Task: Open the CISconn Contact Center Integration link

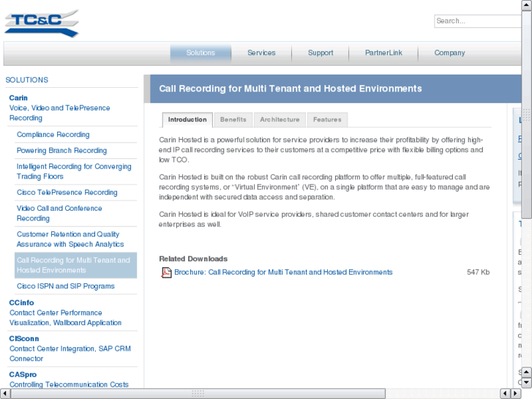Action: point(70,348)
